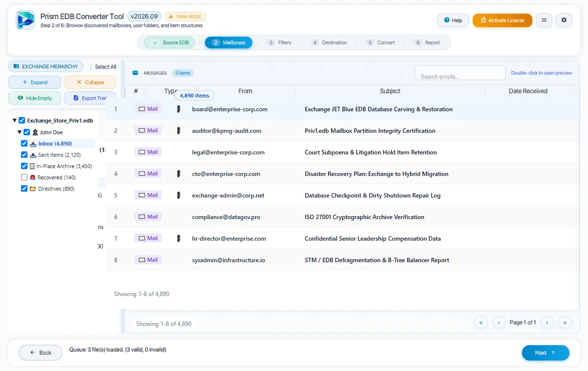The height and width of the screenshot is (371, 588).
Task: Open the hamburger menu icon
Action: click(x=544, y=20)
